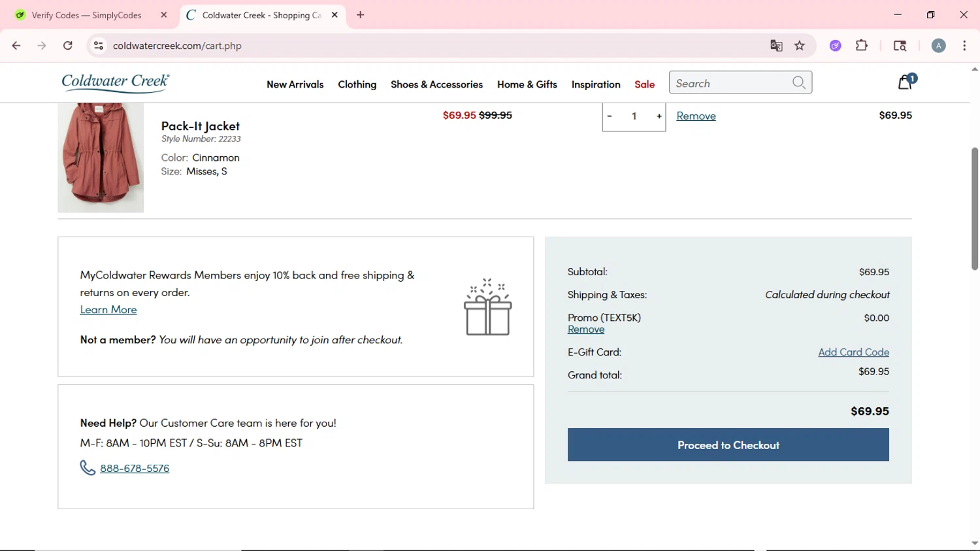The image size is (980, 551).
Task: Click the Coldwater Creek logo
Action: 115,83
